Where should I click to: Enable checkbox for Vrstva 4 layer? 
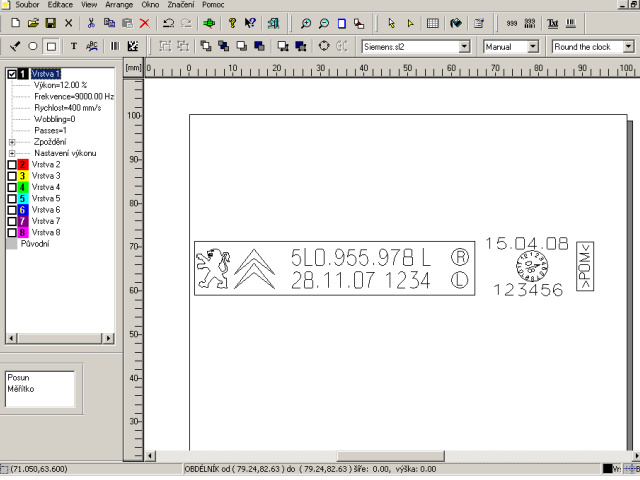12,187
